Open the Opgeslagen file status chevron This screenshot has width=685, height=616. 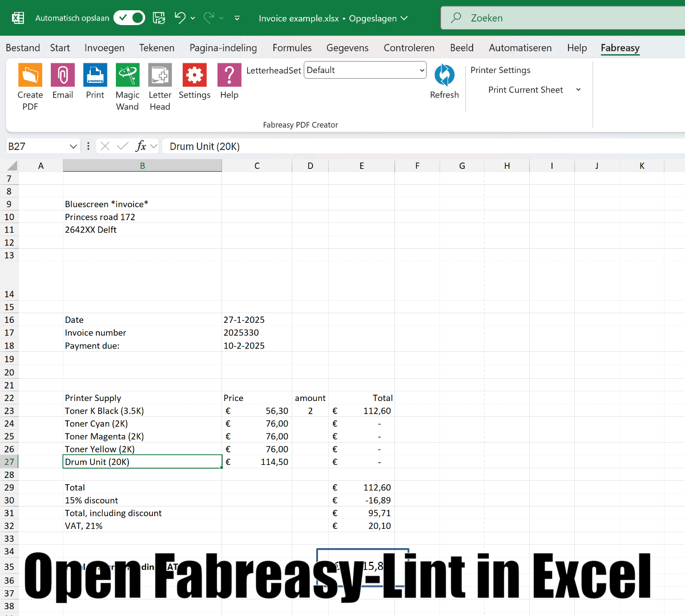(405, 18)
